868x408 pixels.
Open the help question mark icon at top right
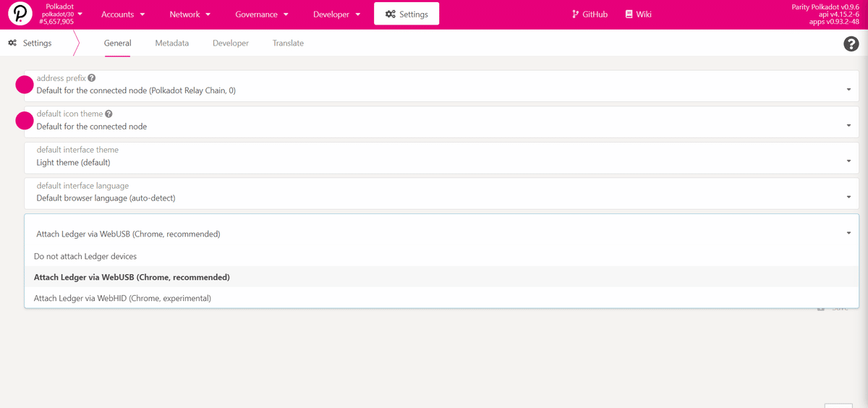coord(851,44)
